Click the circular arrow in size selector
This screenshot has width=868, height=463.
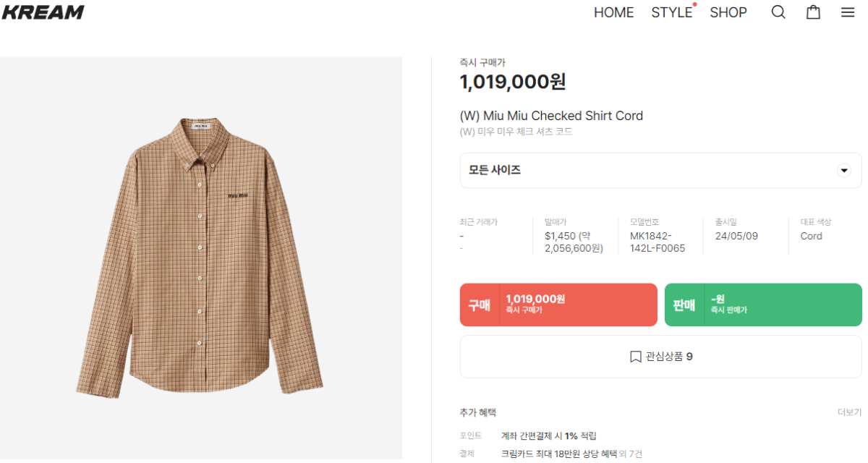(843, 171)
